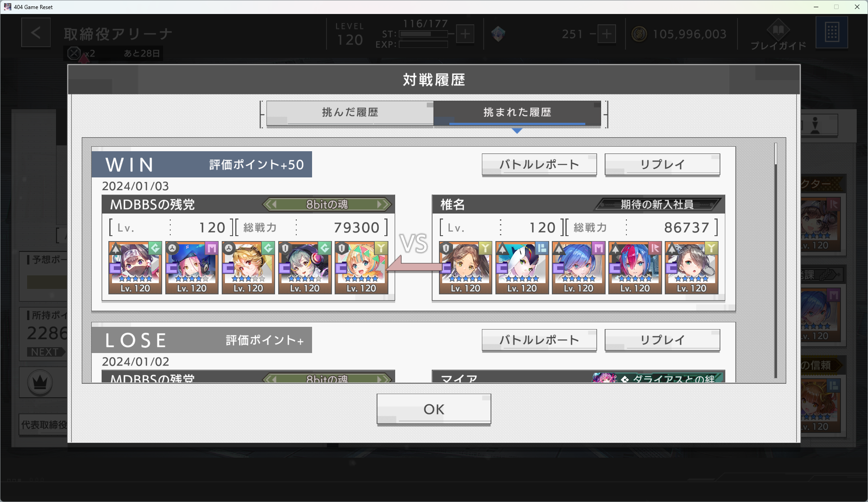Viewport: 868px width, 502px height.
Task: Click the history list scrollbar
Action: (775, 260)
